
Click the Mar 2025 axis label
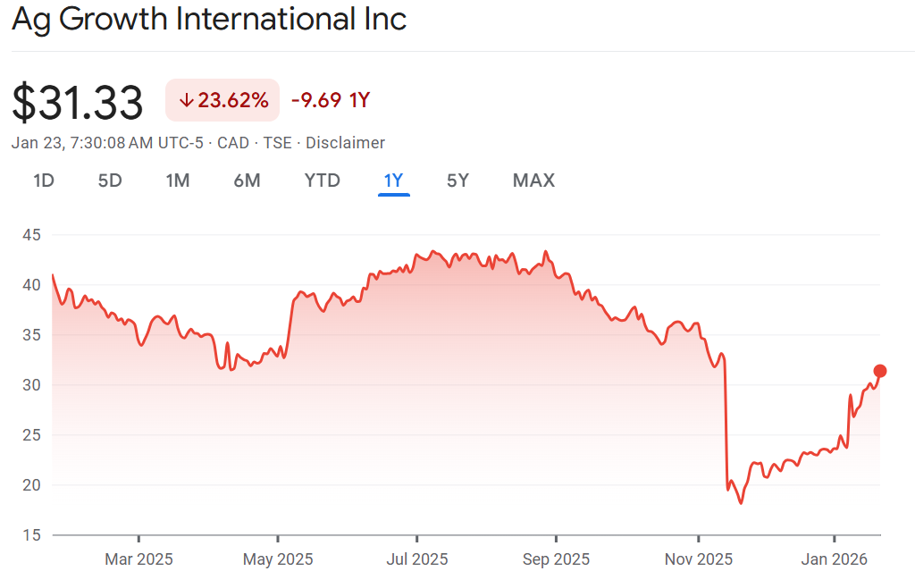(139, 560)
